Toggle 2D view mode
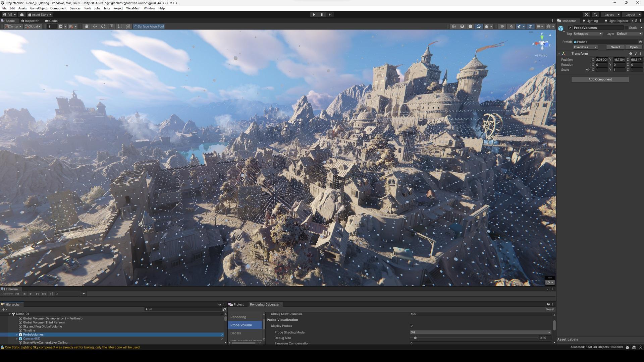 pyautogui.click(x=502, y=26)
